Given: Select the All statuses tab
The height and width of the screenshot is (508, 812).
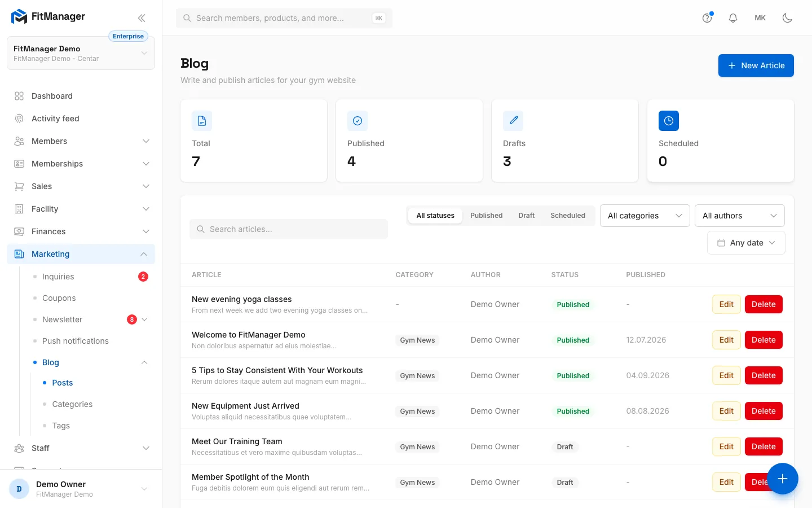Looking at the screenshot, I should point(435,216).
